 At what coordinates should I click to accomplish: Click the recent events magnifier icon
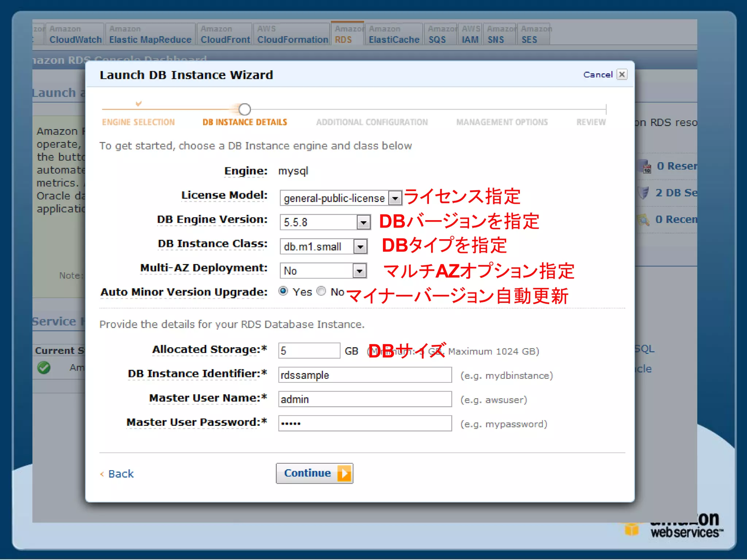644,219
